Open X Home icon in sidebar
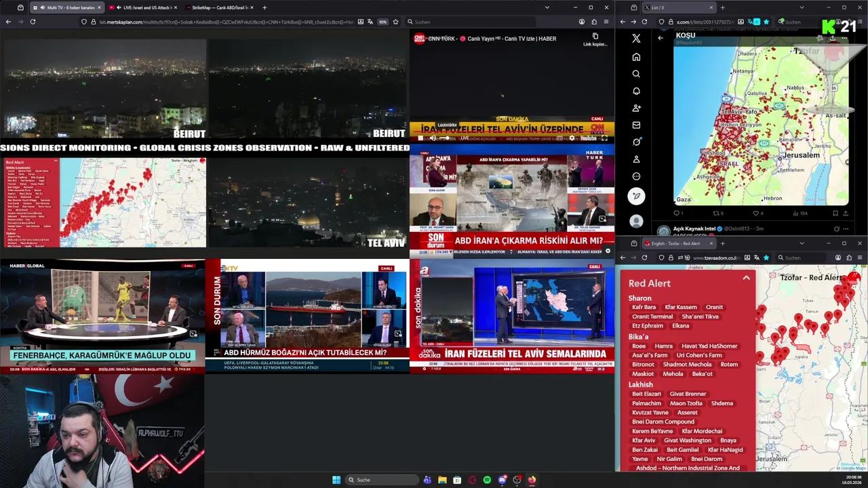Image resolution: width=868 pixels, height=488 pixels. click(x=636, y=57)
